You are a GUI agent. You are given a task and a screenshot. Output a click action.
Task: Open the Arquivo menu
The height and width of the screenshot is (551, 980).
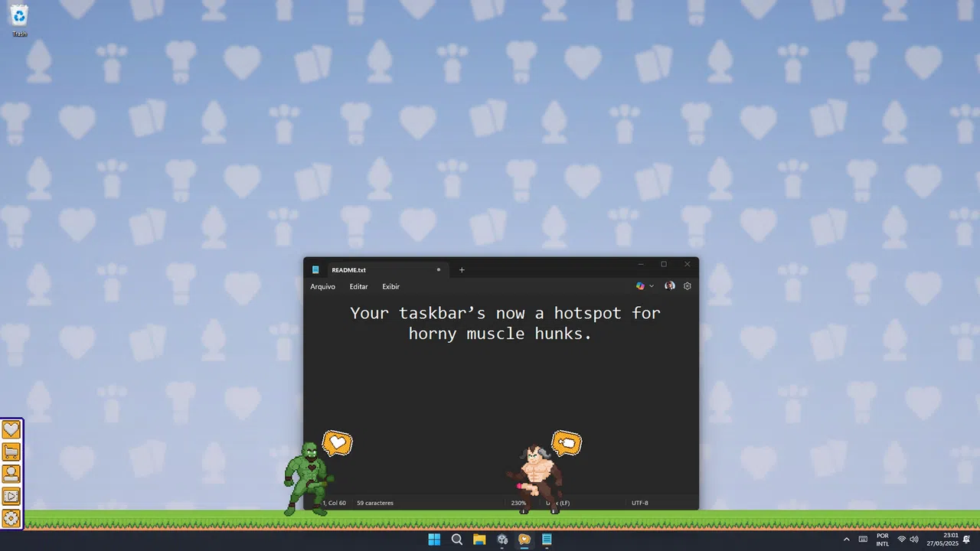pyautogui.click(x=323, y=286)
